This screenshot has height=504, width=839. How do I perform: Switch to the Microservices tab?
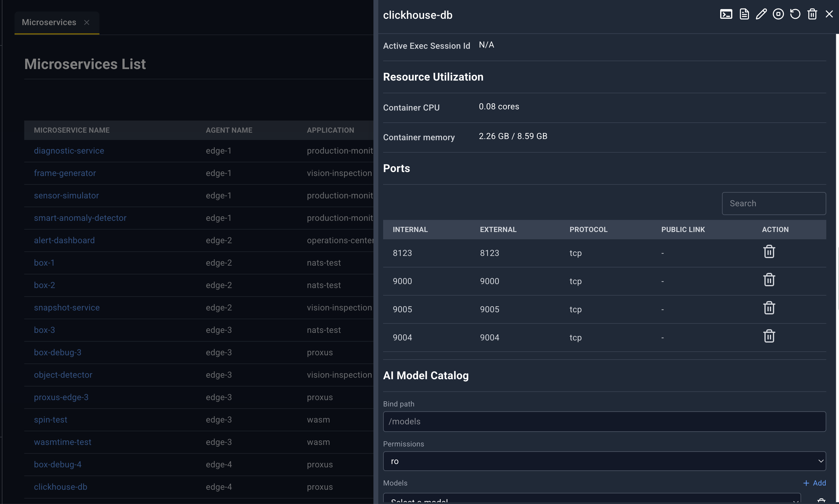[x=49, y=22]
